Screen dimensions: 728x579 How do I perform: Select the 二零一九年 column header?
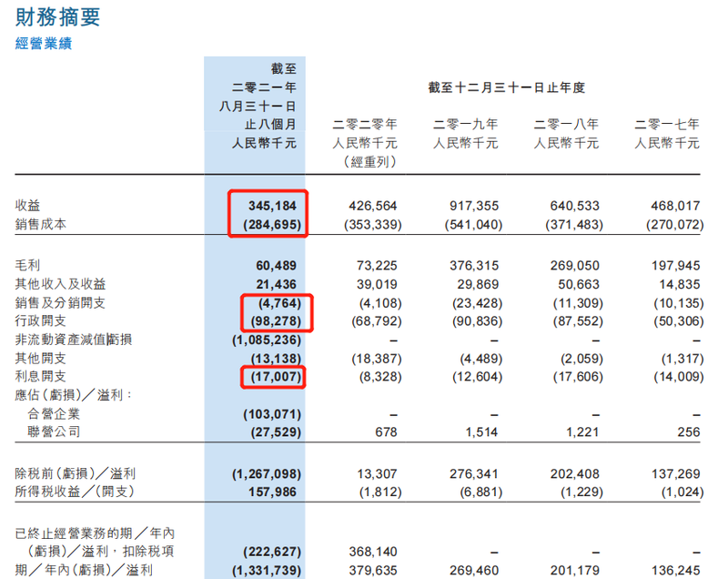(465, 125)
